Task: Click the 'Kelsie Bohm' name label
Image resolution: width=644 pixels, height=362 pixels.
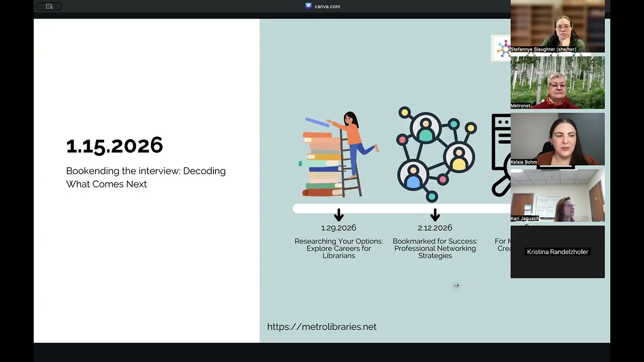Action: coord(524,162)
